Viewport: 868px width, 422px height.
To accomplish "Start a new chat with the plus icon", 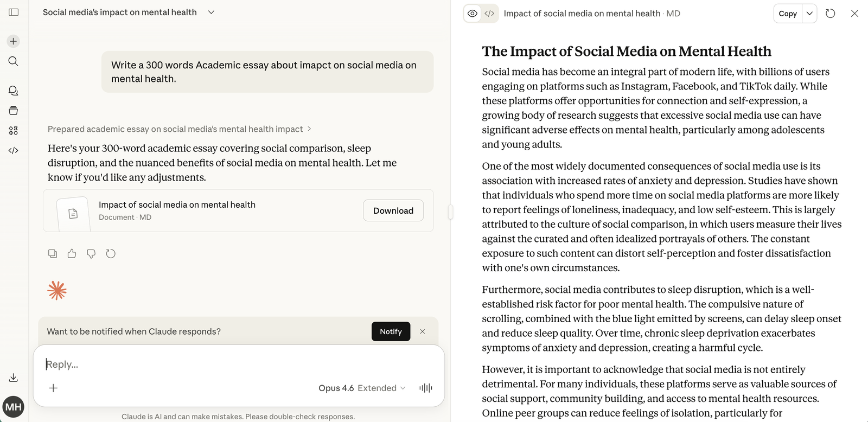I will pyautogui.click(x=13, y=41).
